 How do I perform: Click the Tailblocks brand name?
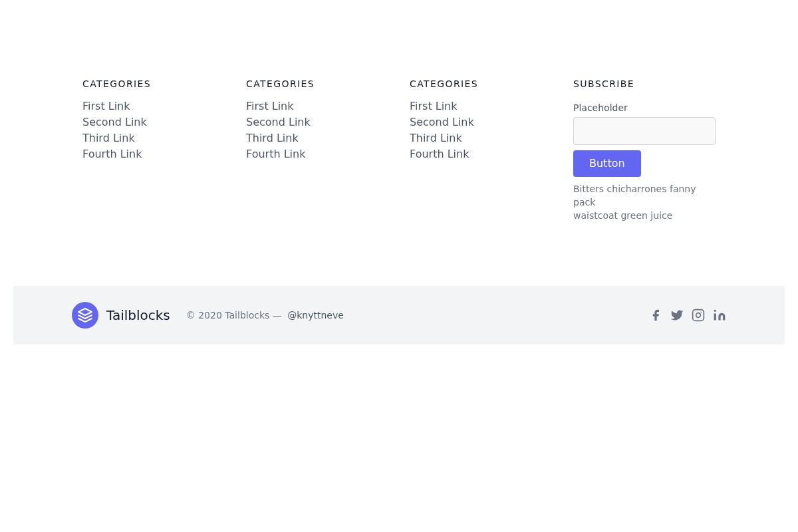(138, 315)
